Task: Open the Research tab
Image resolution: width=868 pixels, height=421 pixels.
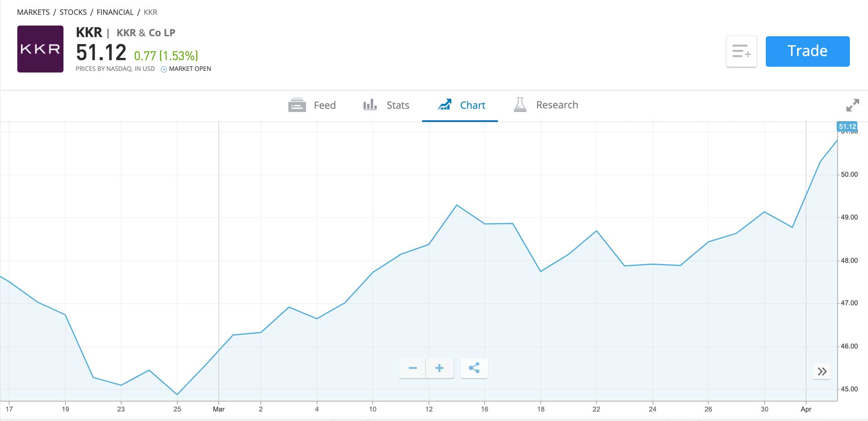Action: (546, 105)
